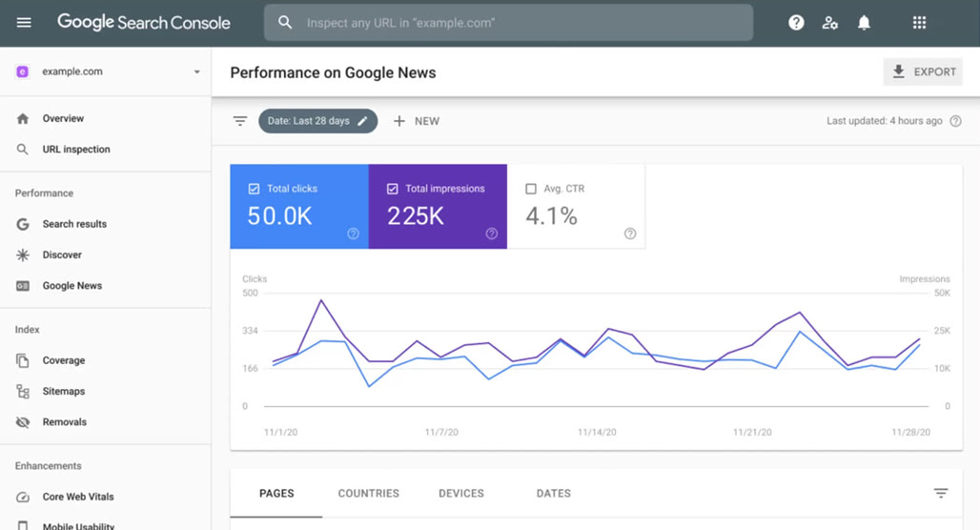Screen dimensions: 980x530
Task: Uncheck the Total impressions checkbox
Action: [393, 189]
